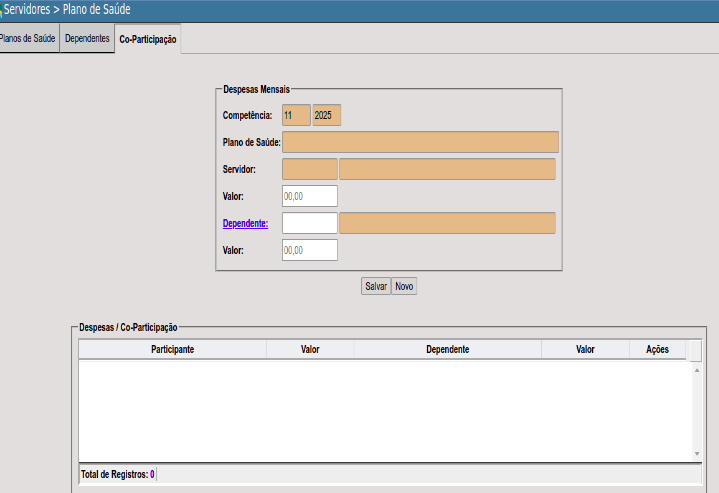This screenshot has width=719, height=493.
Task: Click the table scrollbar up arrow
Action: pos(697,370)
